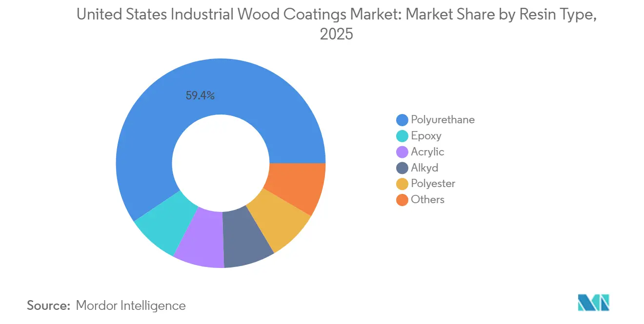Click the orange Others legend marker
This screenshot has width=644, height=324.
pyautogui.click(x=402, y=199)
